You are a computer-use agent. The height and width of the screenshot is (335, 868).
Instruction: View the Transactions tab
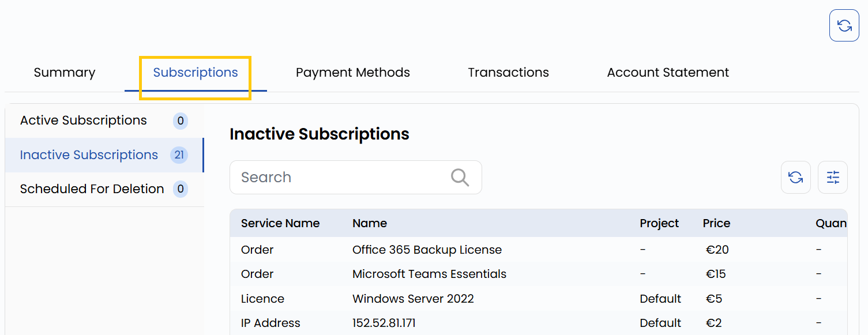click(508, 72)
